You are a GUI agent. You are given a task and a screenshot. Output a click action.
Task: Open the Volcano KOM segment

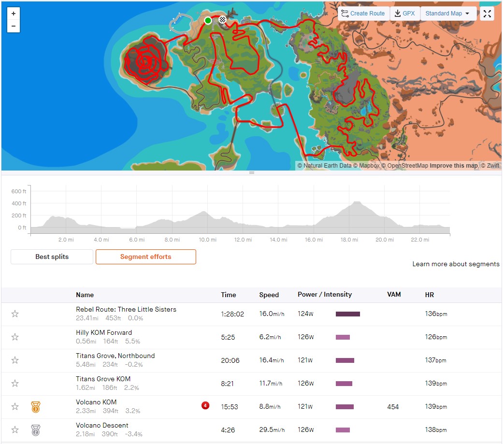[x=96, y=402]
